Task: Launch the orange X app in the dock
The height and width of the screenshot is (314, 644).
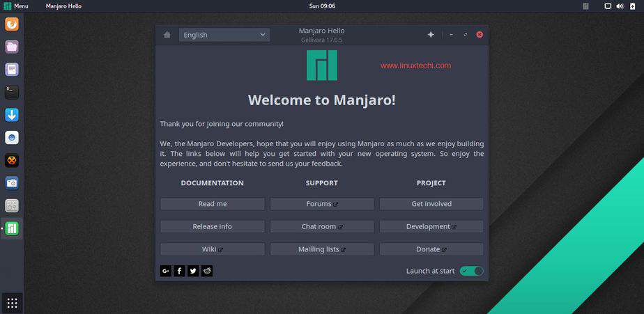Action: coord(12,160)
